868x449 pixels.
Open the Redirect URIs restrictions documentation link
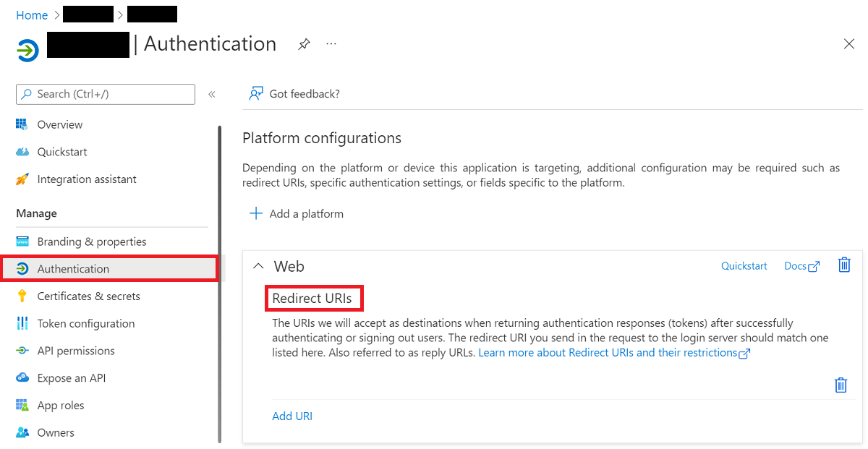click(x=612, y=352)
